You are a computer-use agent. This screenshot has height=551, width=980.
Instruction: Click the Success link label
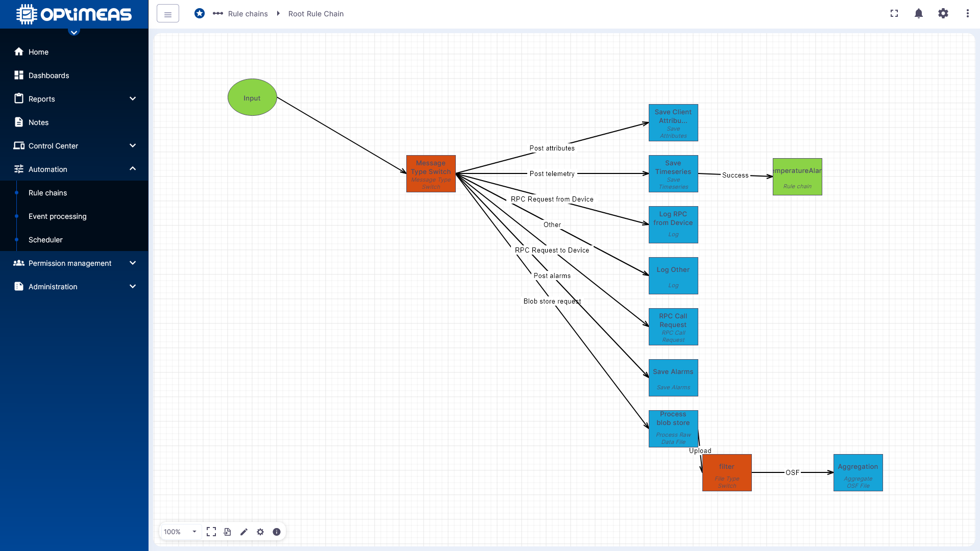click(x=735, y=175)
